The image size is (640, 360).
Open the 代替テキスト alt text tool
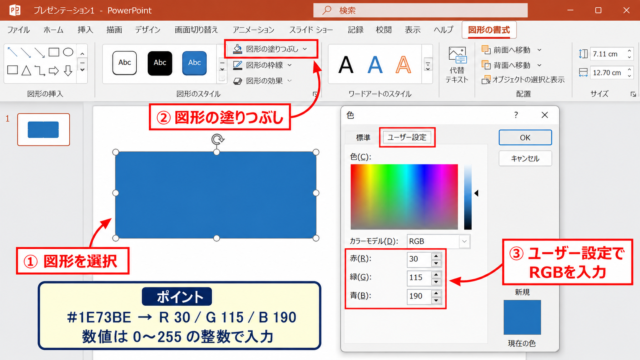[457, 65]
